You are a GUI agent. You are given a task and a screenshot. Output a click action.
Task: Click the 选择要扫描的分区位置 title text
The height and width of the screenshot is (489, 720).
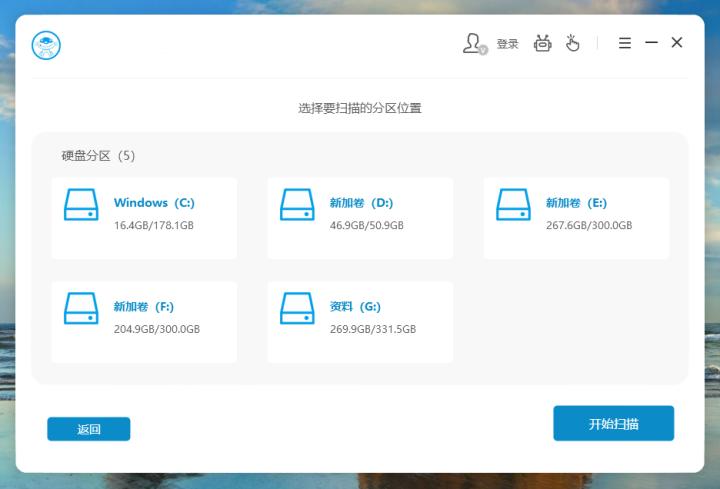[360, 108]
